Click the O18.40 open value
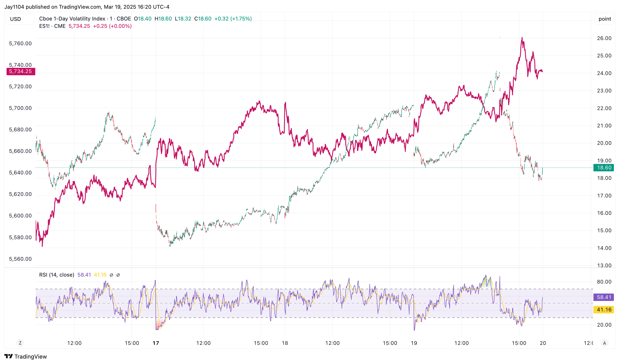 point(143,19)
